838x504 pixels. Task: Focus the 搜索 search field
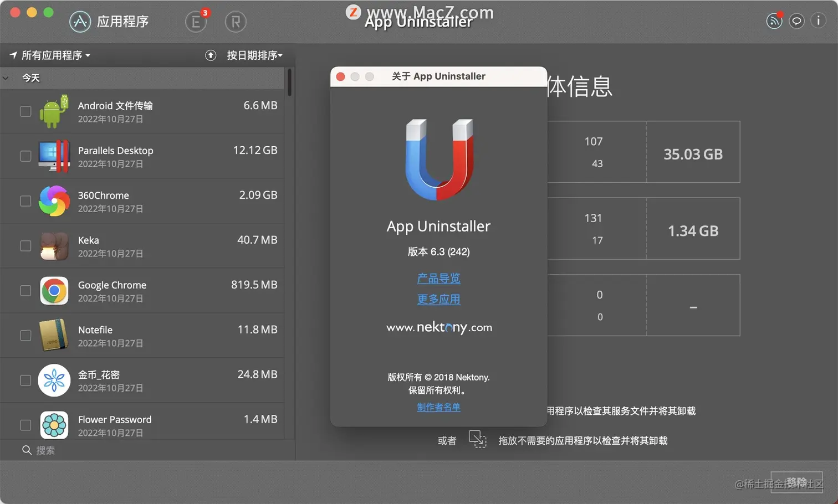pos(147,450)
